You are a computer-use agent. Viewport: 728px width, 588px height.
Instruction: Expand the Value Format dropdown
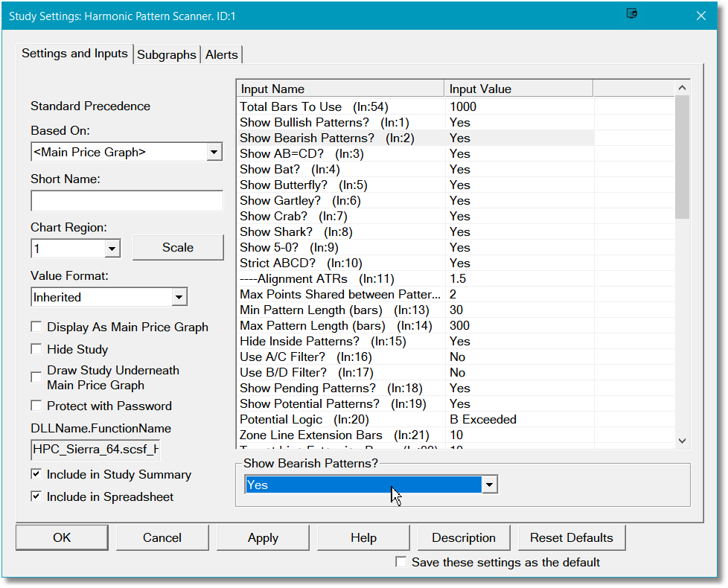point(179,297)
